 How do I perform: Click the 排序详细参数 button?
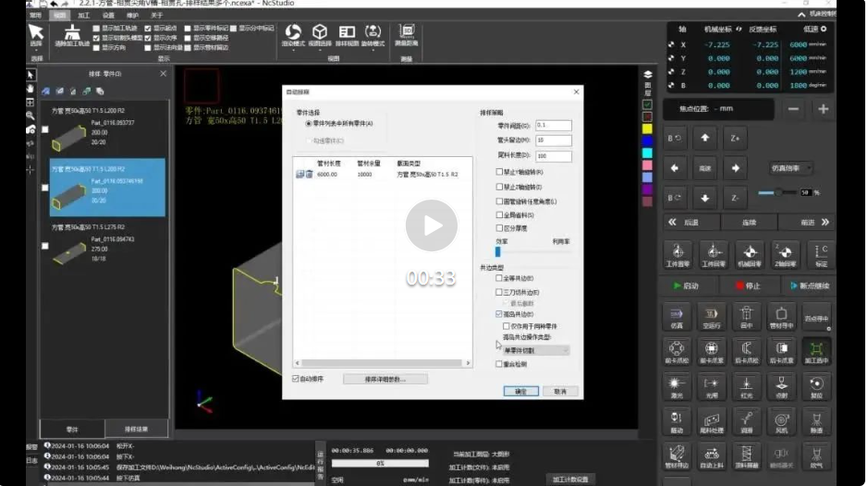pos(385,379)
